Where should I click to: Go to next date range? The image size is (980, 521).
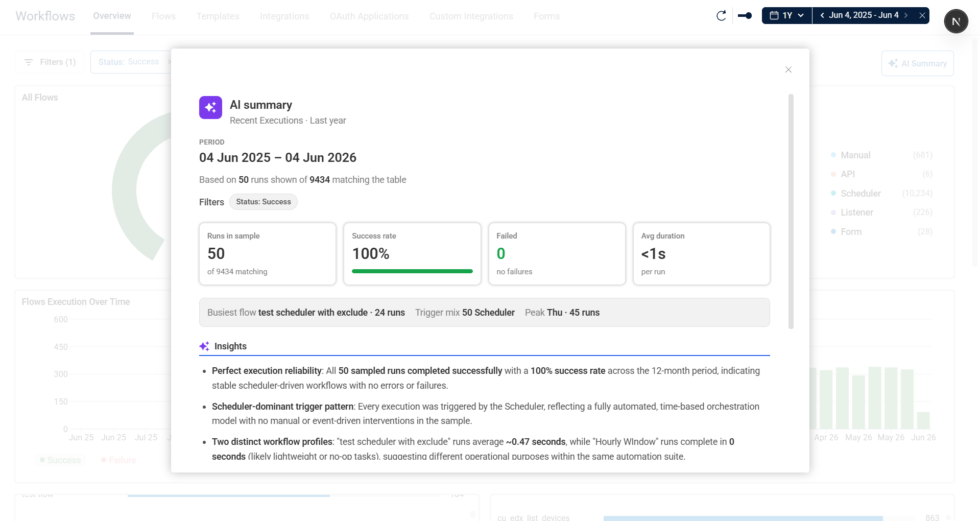906,15
